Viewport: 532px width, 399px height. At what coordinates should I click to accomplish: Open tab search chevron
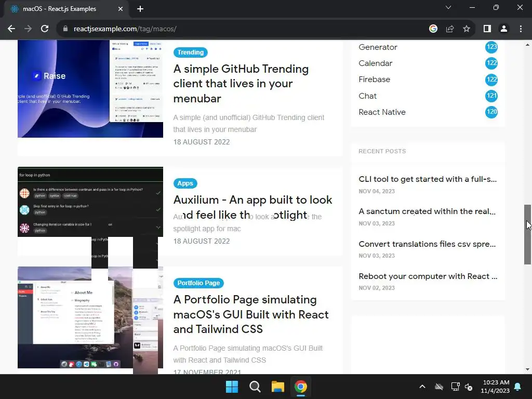(x=448, y=7)
